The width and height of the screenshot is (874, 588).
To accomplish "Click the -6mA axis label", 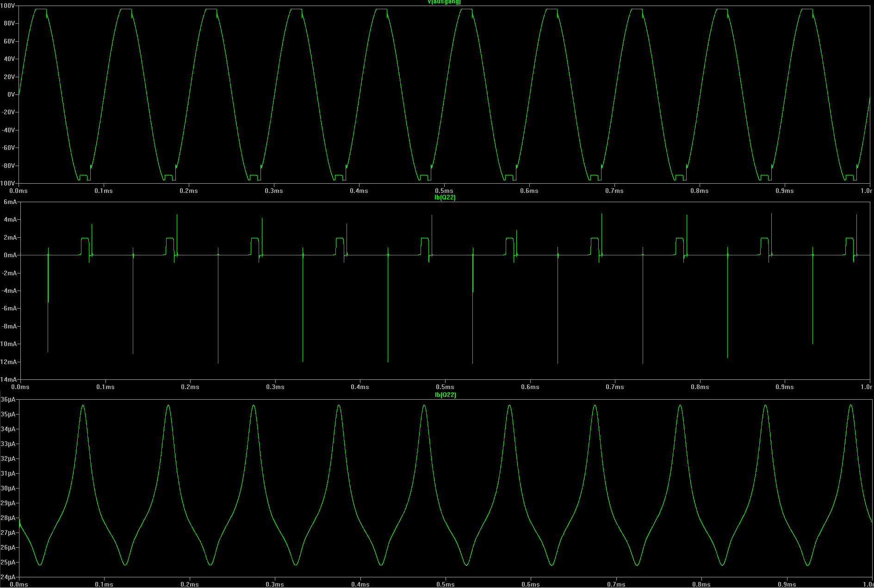I will click(x=9, y=309).
